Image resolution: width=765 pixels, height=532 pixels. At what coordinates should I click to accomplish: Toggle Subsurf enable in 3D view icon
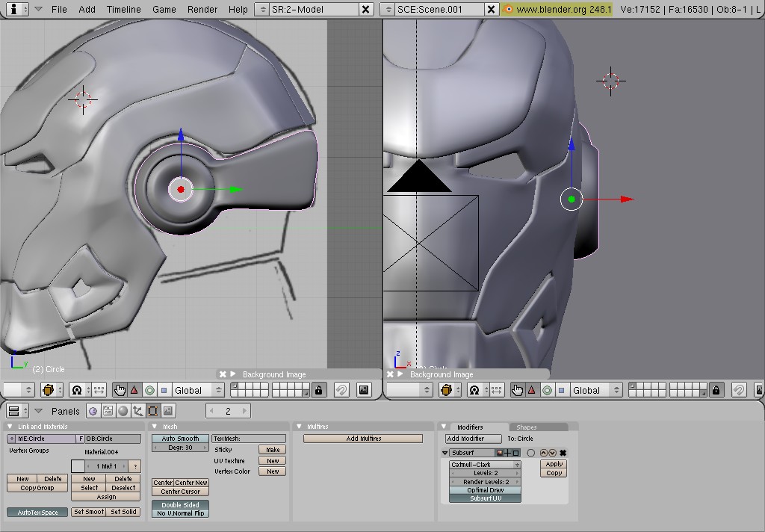pyautogui.click(x=508, y=453)
